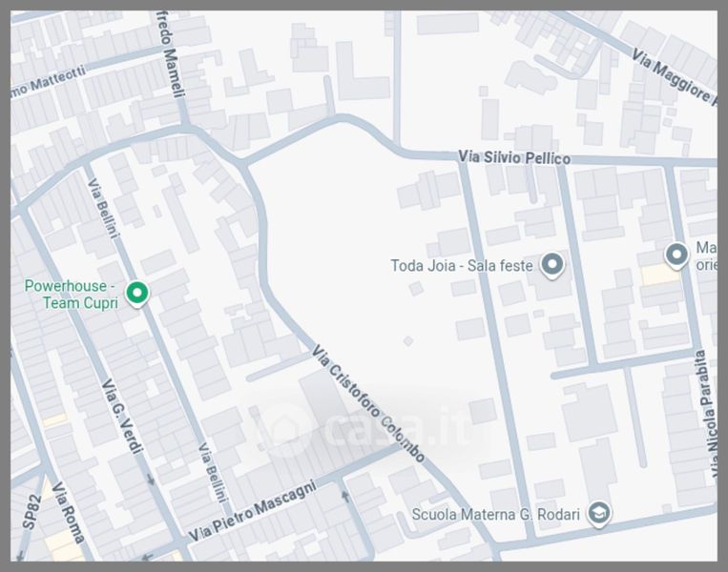Click the casa.it watermark text
The width and height of the screenshot is (728, 572).
click(396, 431)
